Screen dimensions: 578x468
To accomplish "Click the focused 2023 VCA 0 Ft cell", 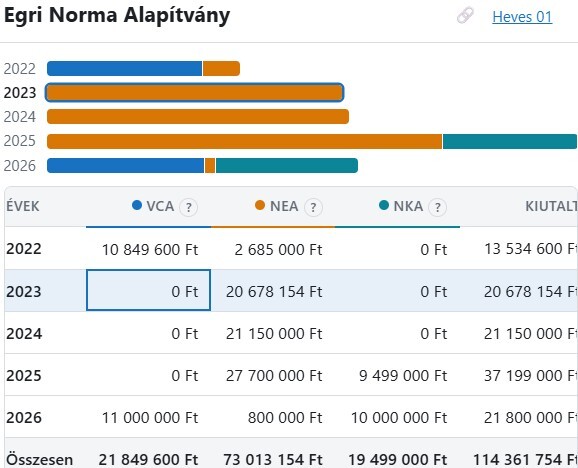I will pyautogui.click(x=149, y=290).
